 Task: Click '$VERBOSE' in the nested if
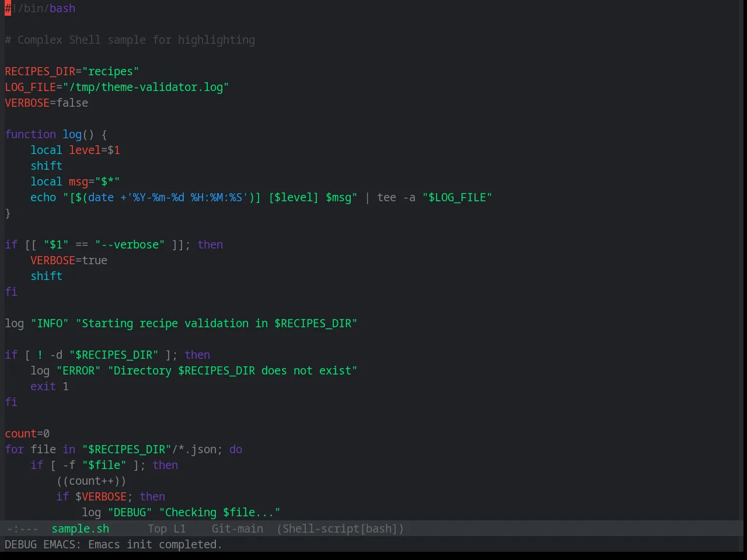[101, 496]
